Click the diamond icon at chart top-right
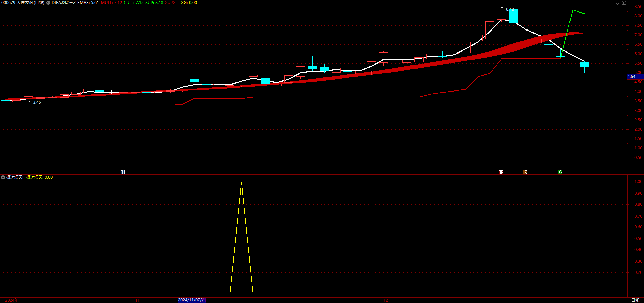The image size is (644, 303). tap(617, 3)
